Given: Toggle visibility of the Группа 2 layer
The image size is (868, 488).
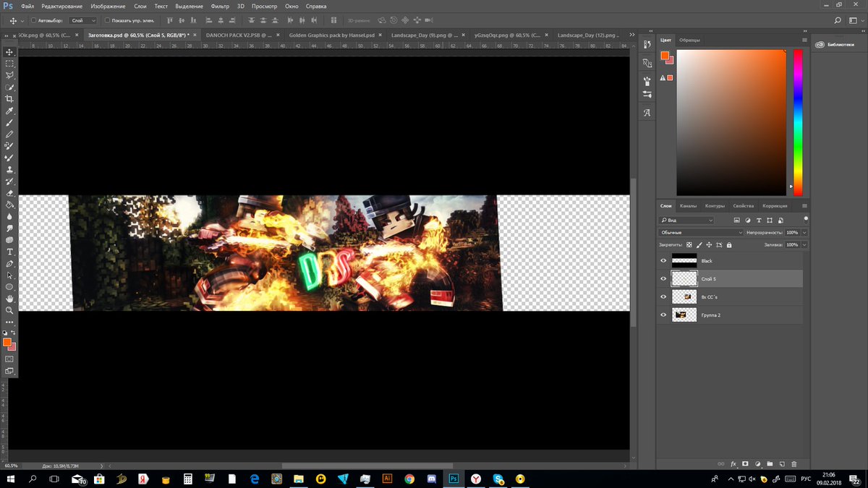Looking at the screenshot, I should coord(663,315).
